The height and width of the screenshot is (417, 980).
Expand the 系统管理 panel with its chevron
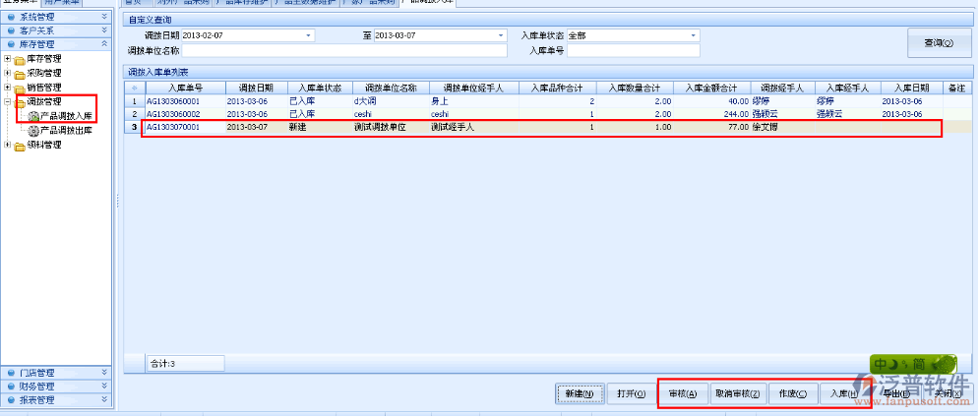pyautogui.click(x=104, y=17)
